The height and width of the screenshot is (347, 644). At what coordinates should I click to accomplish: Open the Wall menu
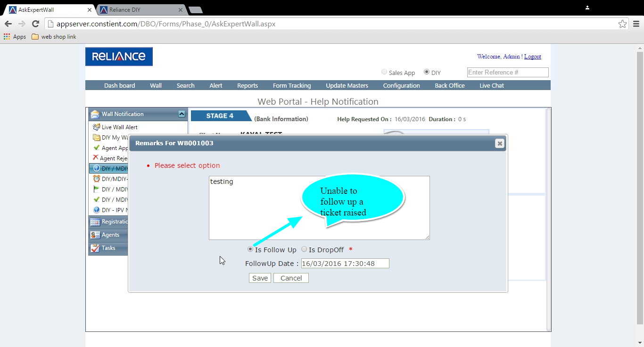[x=156, y=85]
